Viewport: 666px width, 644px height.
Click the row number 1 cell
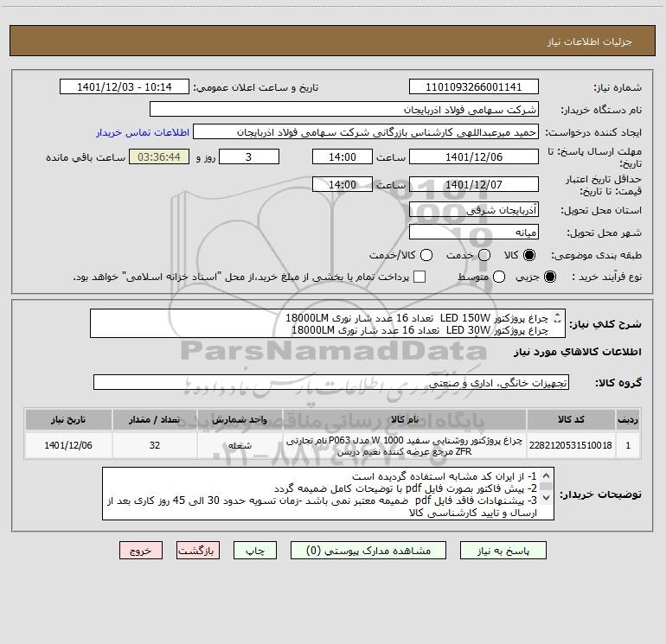(628, 445)
